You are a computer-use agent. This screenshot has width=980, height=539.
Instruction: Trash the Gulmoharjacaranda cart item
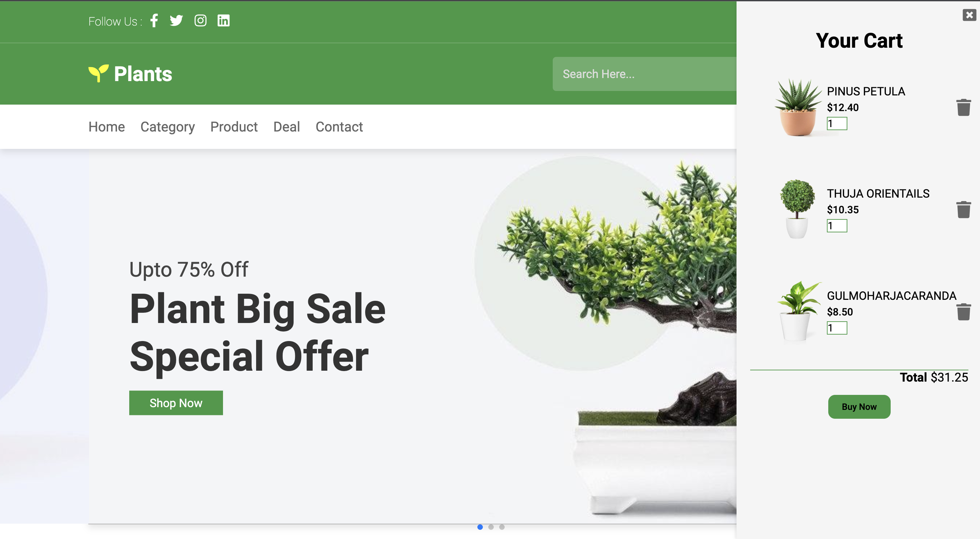(x=963, y=312)
